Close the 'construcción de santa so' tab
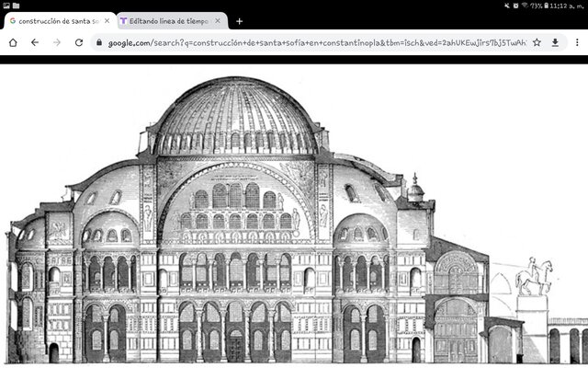This screenshot has height=368, width=588. click(x=107, y=21)
